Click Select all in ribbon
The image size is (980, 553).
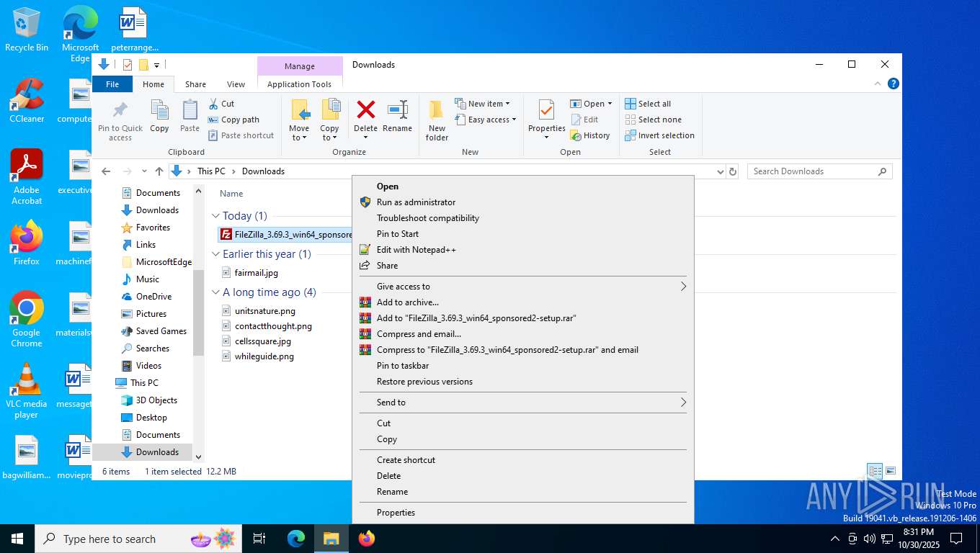click(x=648, y=104)
